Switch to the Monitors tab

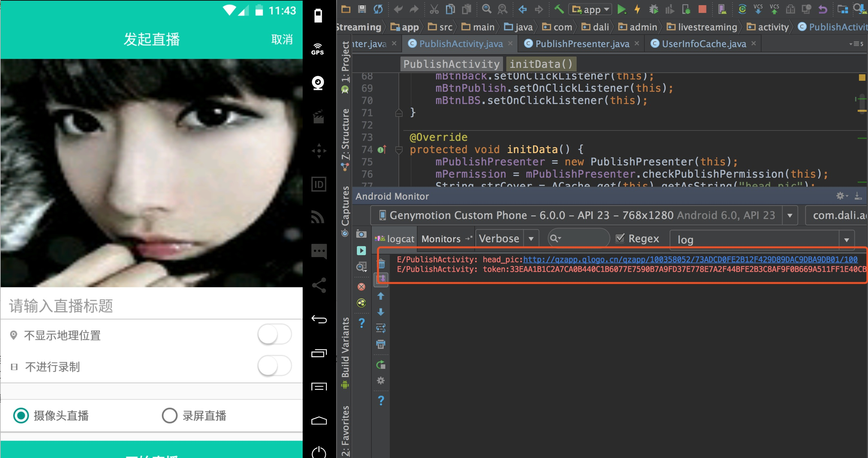[x=441, y=239]
